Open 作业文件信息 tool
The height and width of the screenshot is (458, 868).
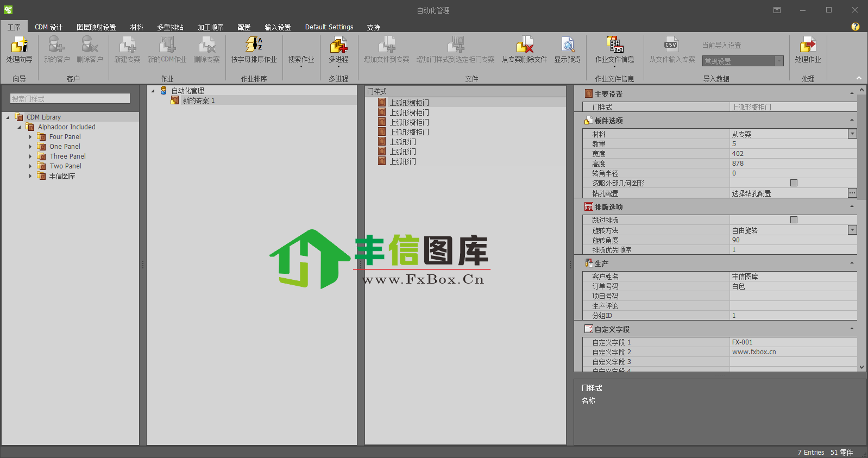[x=614, y=46]
